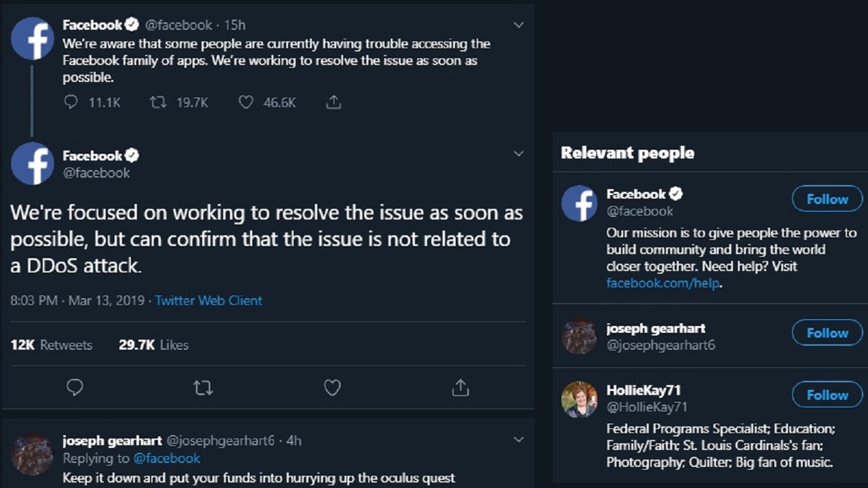This screenshot has height=488, width=868.
Task: Reply to the first Facebook tweet
Action: (x=71, y=102)
